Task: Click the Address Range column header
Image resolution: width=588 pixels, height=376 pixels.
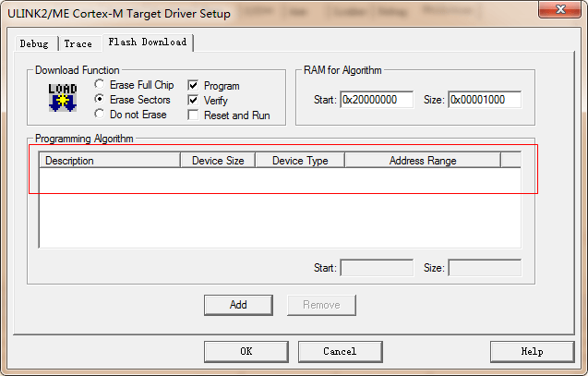Action: pyautogui.click(x=422, y=161)
